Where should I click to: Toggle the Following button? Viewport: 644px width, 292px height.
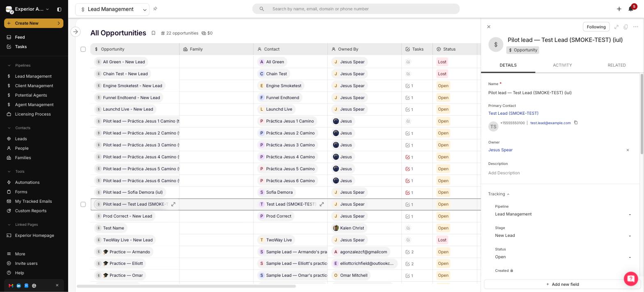(596, 27)
